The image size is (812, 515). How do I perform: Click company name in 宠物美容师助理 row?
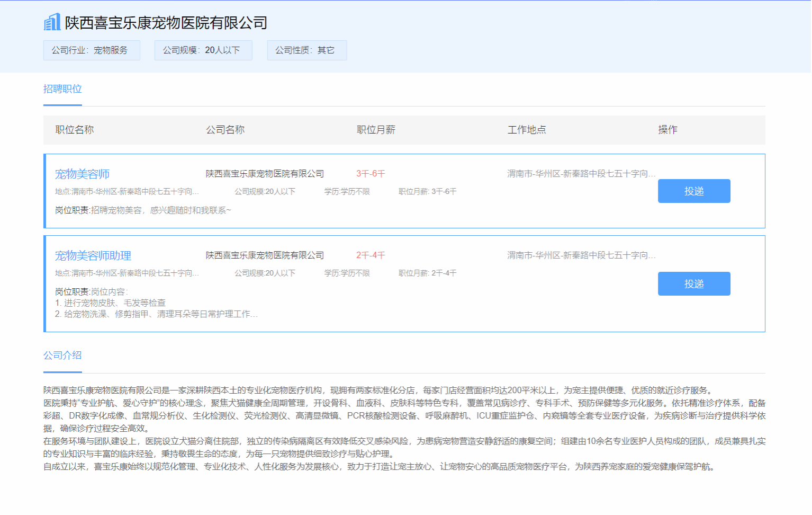click(265, 255)
